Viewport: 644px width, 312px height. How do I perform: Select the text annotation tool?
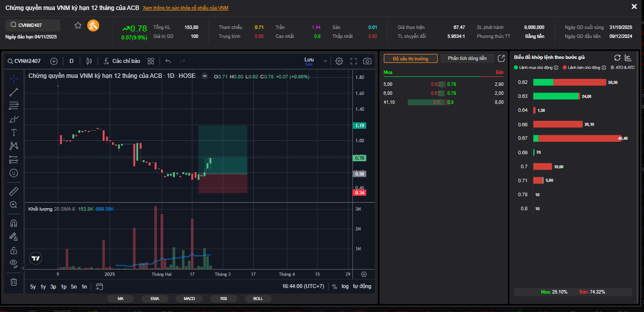[x=14, y=132]
